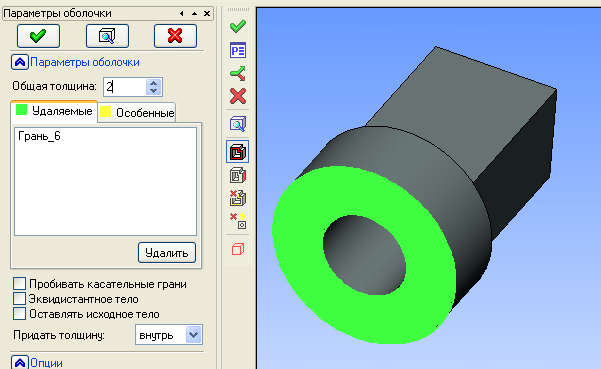Open properties P icon in toolbar

click(238, 50)
